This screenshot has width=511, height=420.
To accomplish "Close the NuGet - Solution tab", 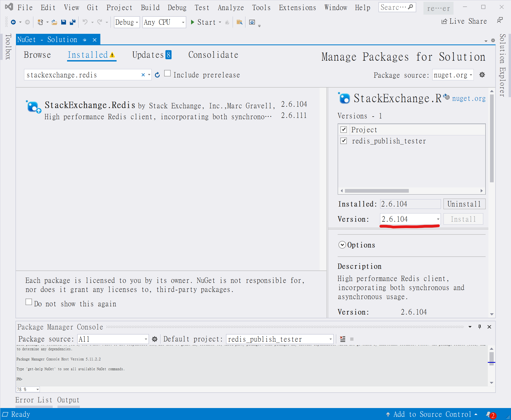I will point(94,40).
